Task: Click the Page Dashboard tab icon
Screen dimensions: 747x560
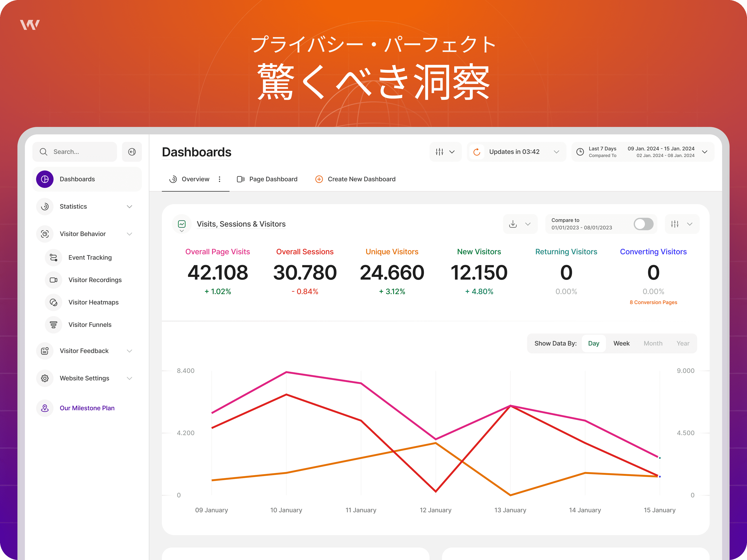Action: point(241,179)
